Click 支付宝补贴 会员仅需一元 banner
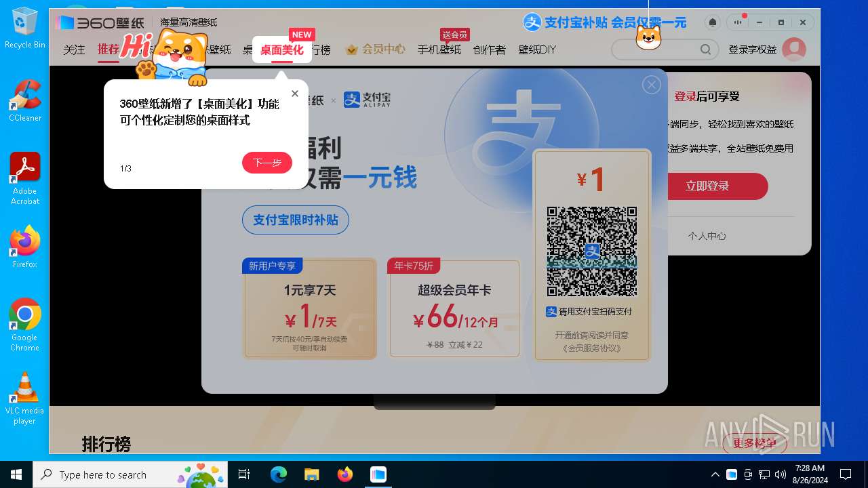Image resolution: width=868 pixels, height=488 pixels. coord(605,22)
